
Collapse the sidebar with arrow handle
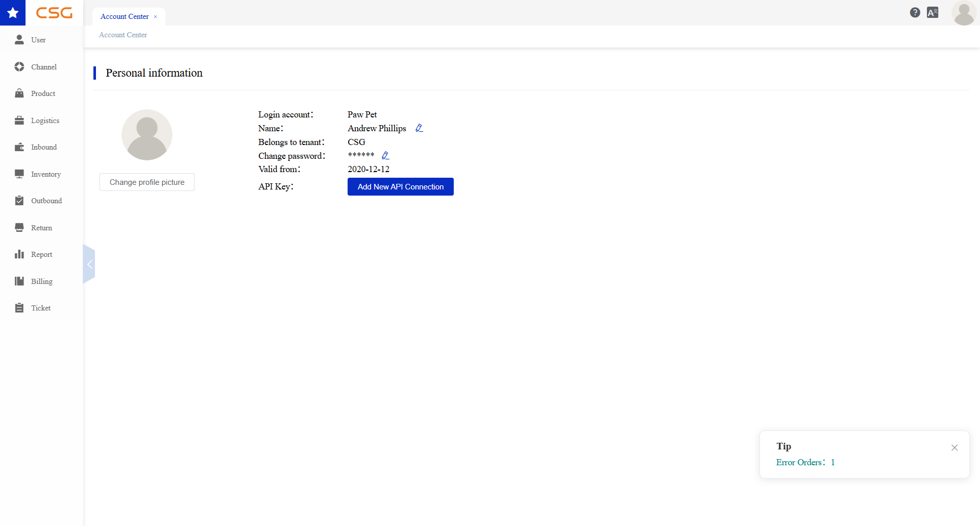(89, 264)
